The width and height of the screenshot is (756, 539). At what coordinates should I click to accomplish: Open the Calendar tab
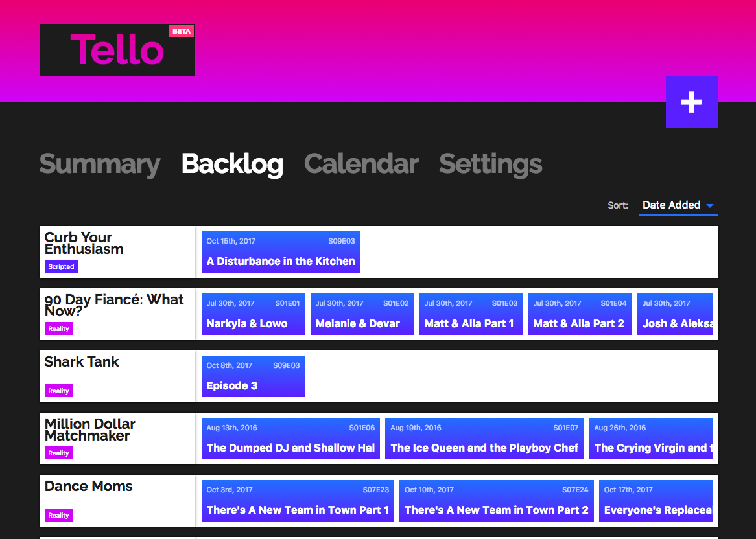(361, 165)
